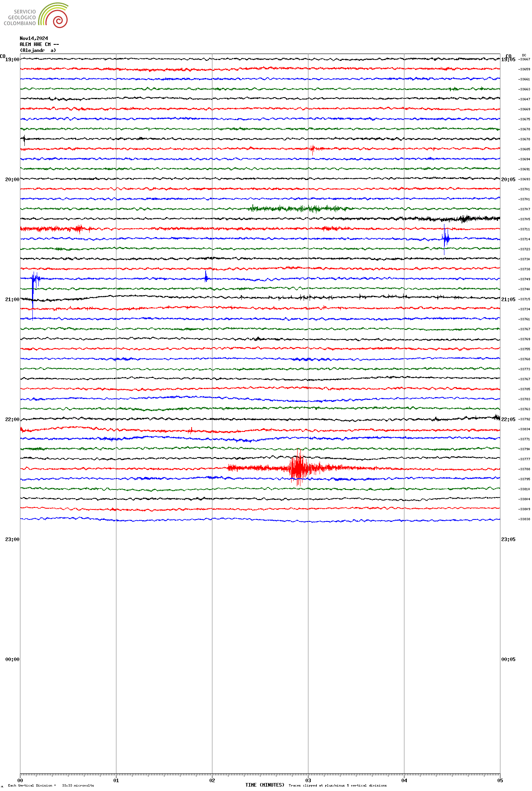Click the tall blue spike near minute 04
The width and height of the screenshot is (532, 791).
[445, 239]
